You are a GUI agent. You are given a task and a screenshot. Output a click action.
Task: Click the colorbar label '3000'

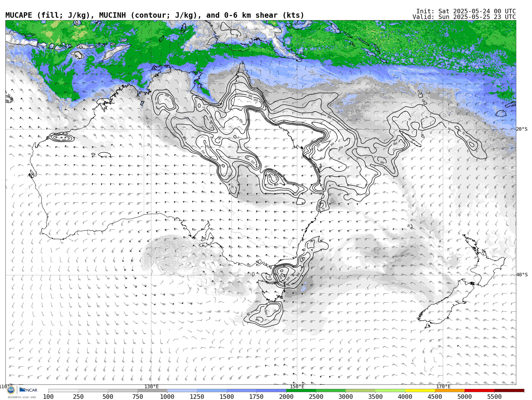pos(346,397)
